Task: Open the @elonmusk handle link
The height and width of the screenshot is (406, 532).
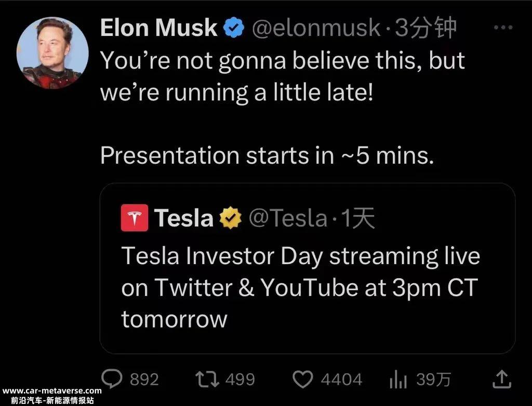Action: tap(316, 28)
